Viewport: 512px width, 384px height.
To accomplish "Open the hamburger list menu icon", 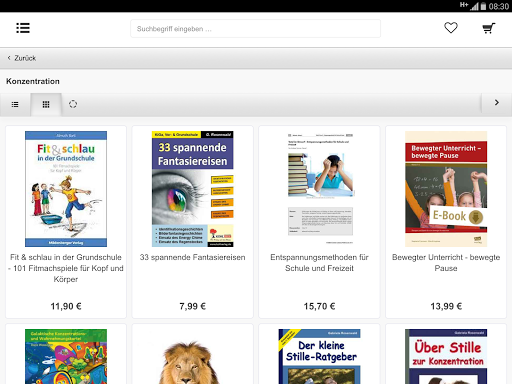I will (x=23, y=28).
